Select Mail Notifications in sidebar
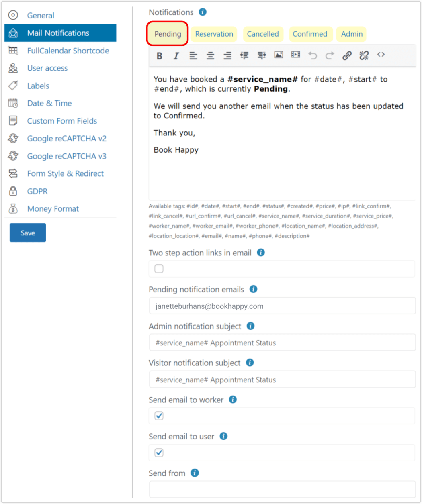Image resolution: width=422 pixels, height=504 pixels. click(x=60, y=33)
